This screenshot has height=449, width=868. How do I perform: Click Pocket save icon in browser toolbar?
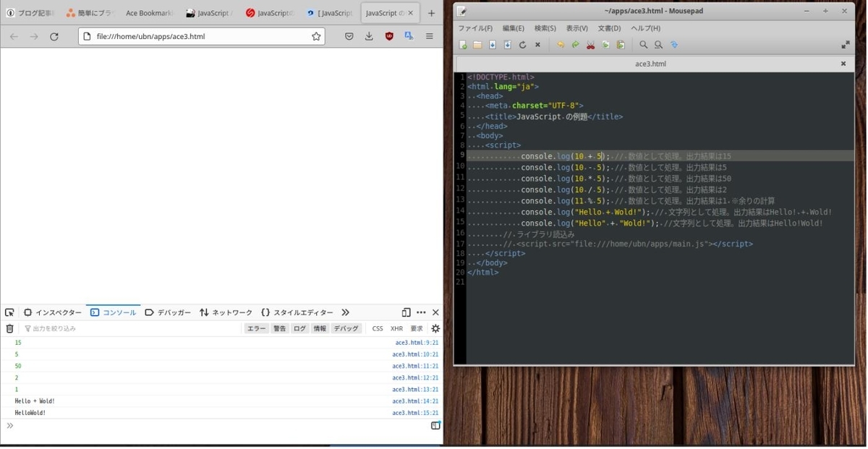[349, 36]
